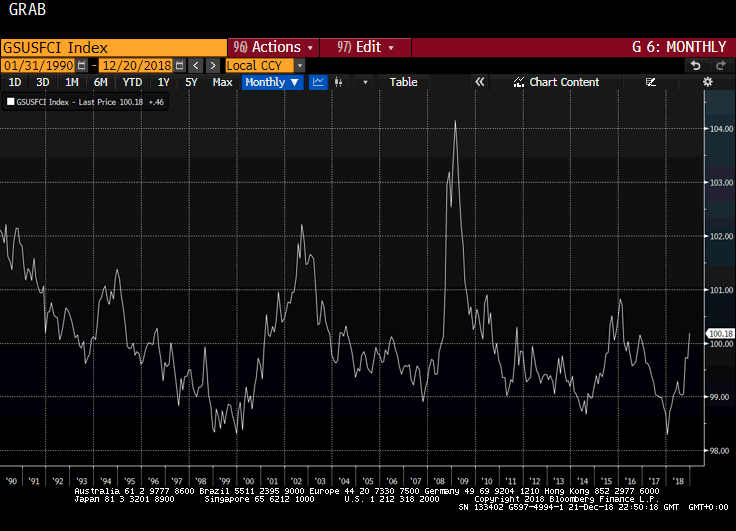The width and height of the screenshot is (736, 531).
Task: Click the line chart type icon
Action: pyautogui.click(x=319, y=82)
